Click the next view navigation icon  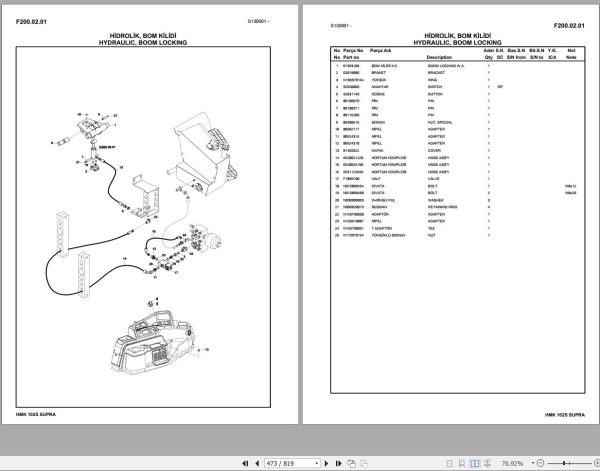point(364,463)
